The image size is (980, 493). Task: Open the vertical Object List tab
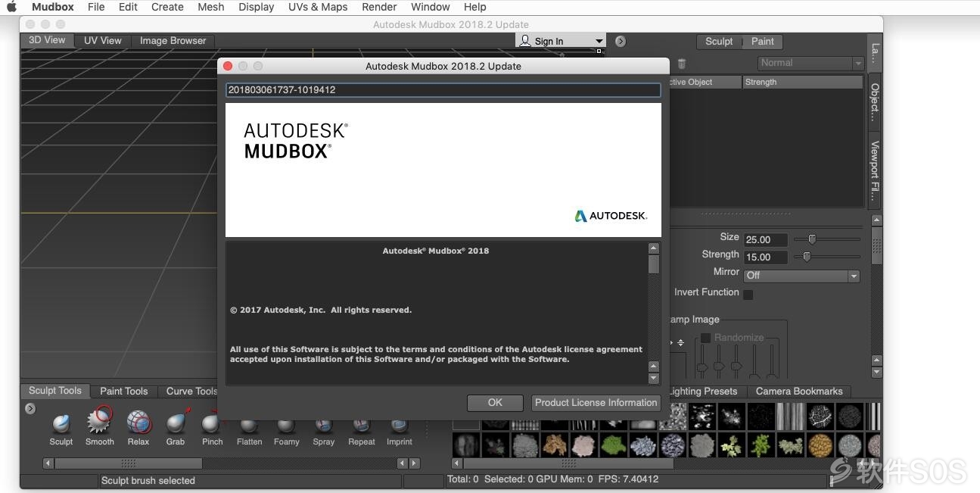coord(875,102)
